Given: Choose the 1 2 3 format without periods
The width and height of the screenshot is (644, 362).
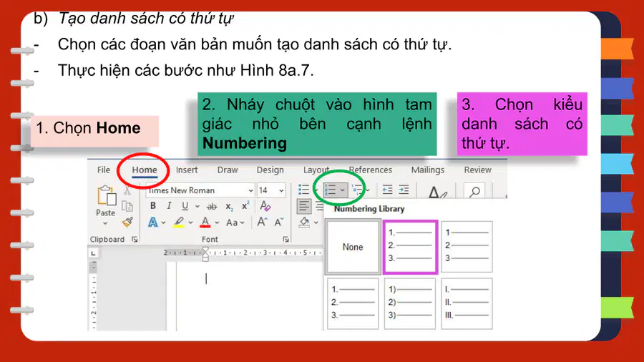Looking at the screenshot, I should pos(467,247).
